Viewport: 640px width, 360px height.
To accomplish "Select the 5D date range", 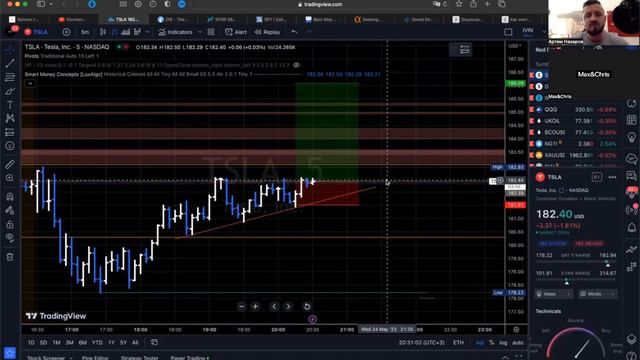I will (x=43, y=342).
